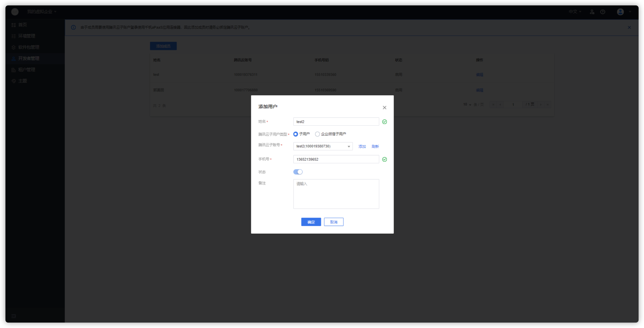Viewport: 644px width, 328px height.
Task: Click the green checkmark beside the 手机号 field
Action: (385, 160)
